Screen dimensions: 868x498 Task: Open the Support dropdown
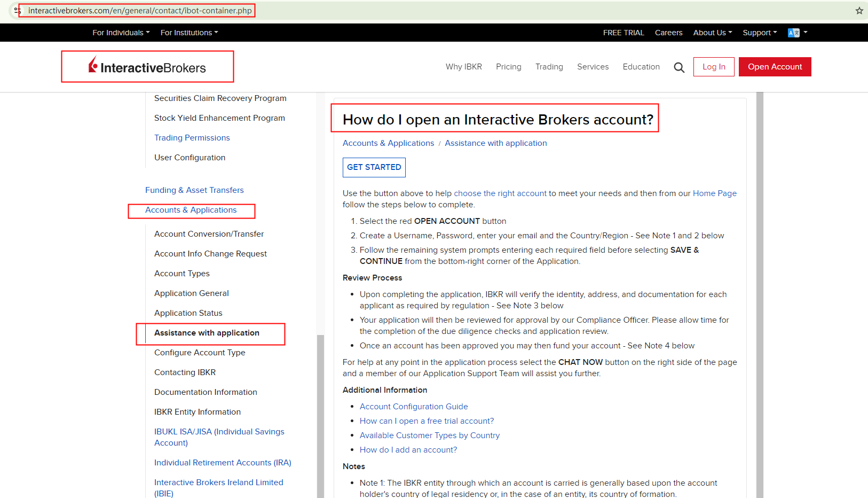(759, 33)
